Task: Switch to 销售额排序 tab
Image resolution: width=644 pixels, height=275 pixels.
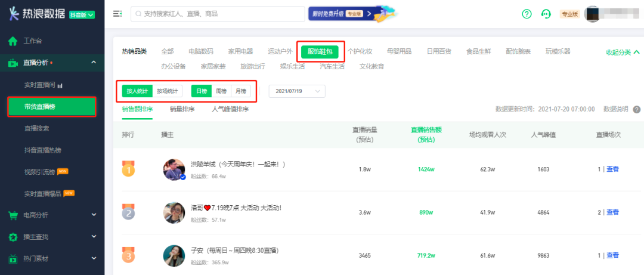Action: pyautogui.click(x=137, y=109)
